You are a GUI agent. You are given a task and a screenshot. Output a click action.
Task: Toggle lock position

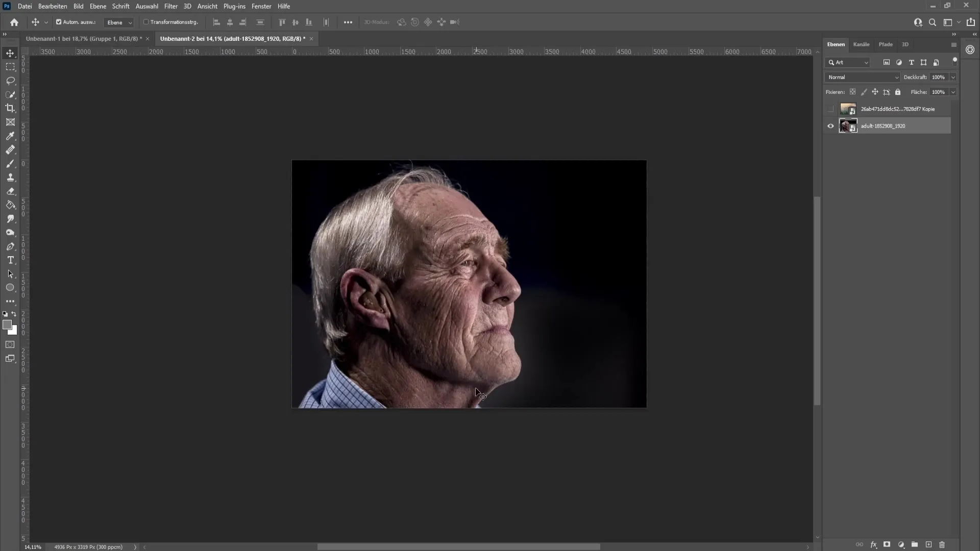pyautogui.click(x=875, y=92)
